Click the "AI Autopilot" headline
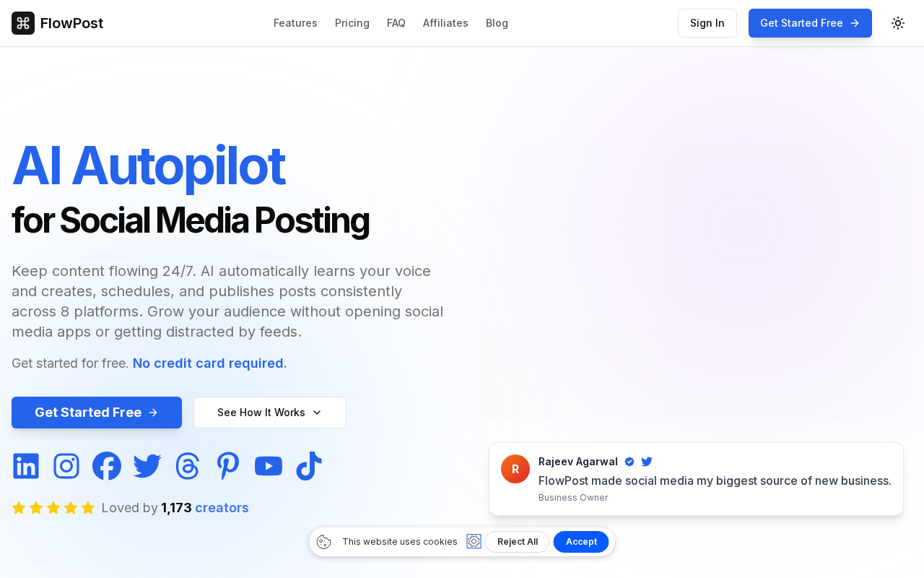Viewport: 924px width, 578px height. click(x=149, y=165)
